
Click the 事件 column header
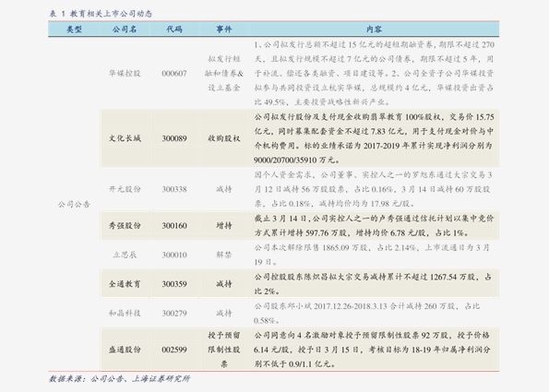(223, 30)
